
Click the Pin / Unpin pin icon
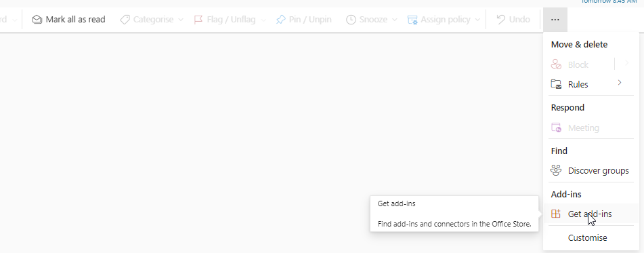coord(281,20)
